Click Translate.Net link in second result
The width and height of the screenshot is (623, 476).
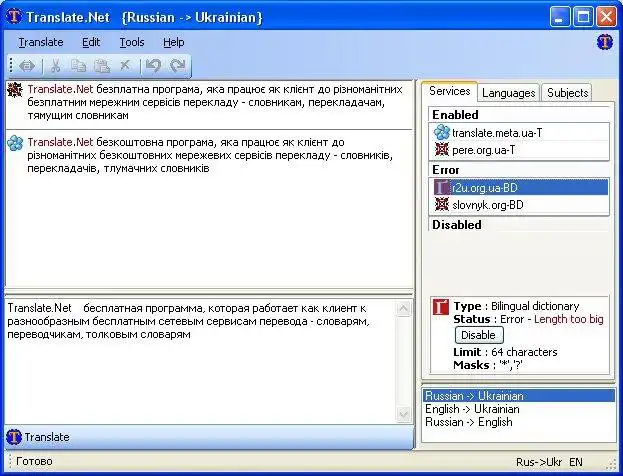click(60, 142)
